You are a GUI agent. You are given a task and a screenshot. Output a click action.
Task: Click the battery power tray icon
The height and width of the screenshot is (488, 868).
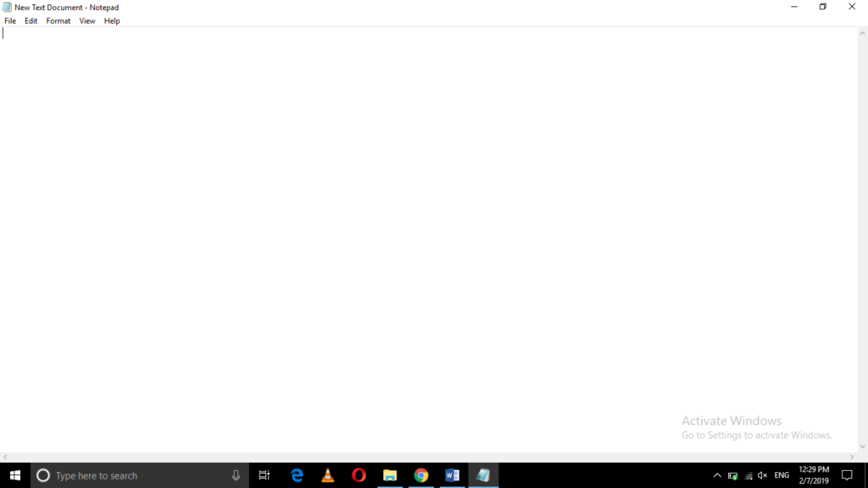733,475
